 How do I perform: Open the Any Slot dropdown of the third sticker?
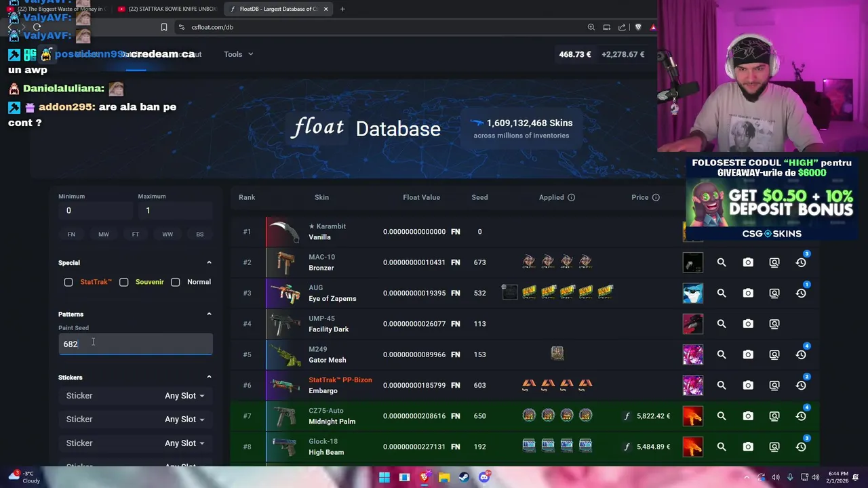click(x=184, y=443)
